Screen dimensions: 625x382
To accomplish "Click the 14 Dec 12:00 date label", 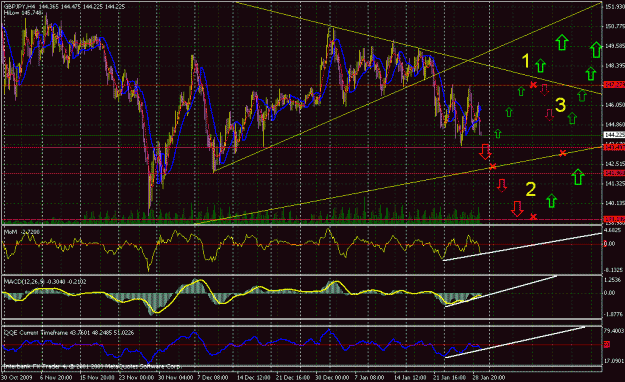I will (254, 377).
